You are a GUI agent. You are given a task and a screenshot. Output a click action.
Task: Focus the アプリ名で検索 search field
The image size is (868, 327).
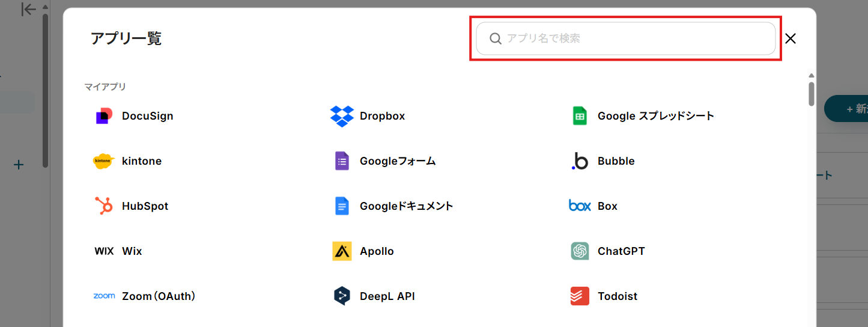[x=626, y=38]
